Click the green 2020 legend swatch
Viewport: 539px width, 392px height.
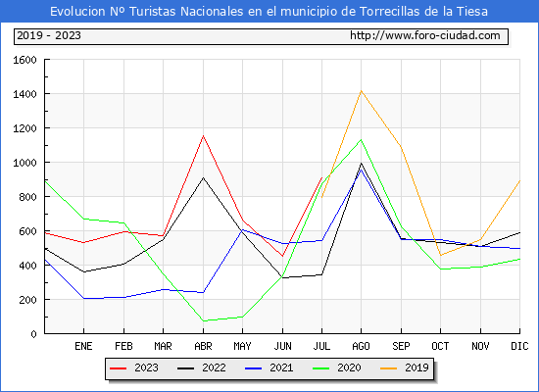(x=320, y=368)
